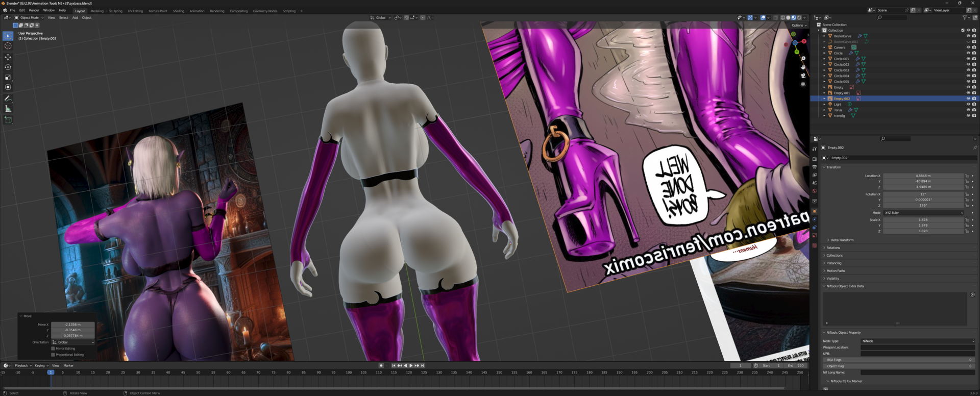Open the Render menu
Screen dimensions: 980x396
pos(34,10)
